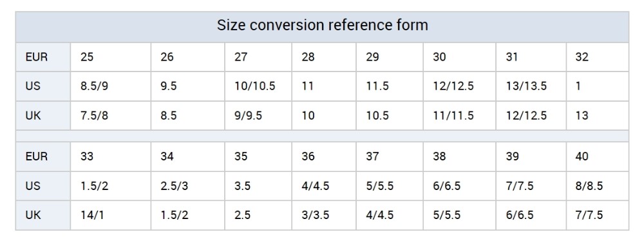The height and width of the screenshot is (248, 644).
Task: Select the US 5/5.5 cell
Action: click(x=390, y=186)
